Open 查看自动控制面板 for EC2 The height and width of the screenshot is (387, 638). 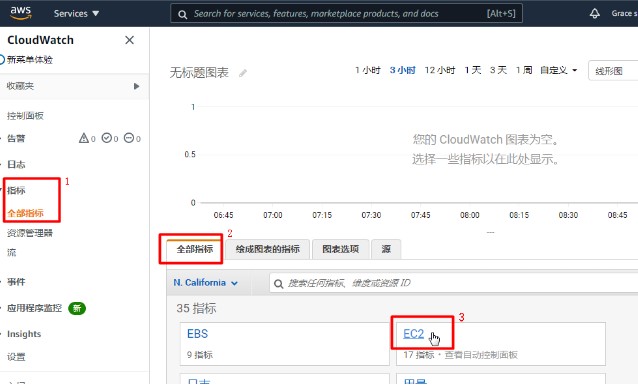pyautogui.click(x=481, y=355)
